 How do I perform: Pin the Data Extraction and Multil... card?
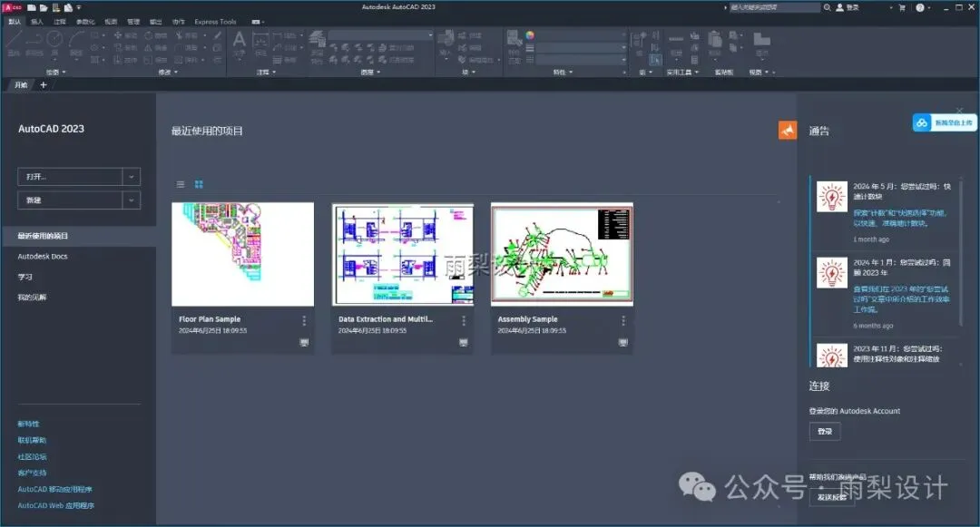pyautogui.click(x=463, y=342)
